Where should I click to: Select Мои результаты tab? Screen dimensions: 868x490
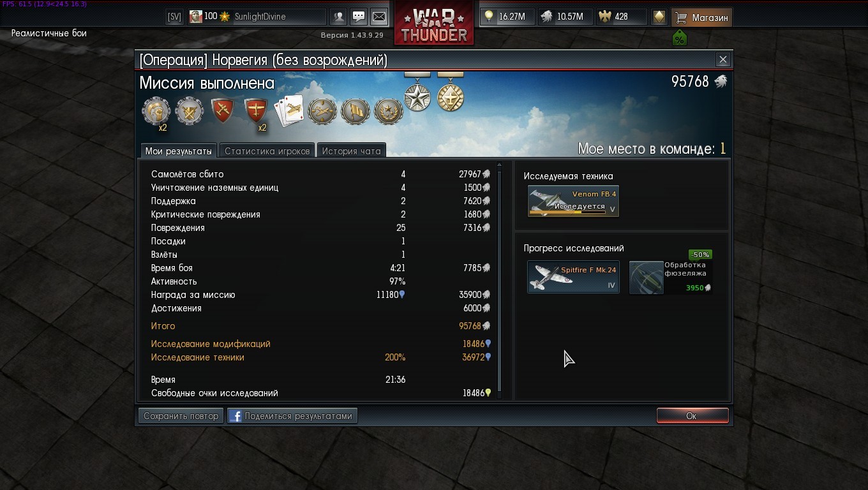pyautogui.click(x=178, y=151)
